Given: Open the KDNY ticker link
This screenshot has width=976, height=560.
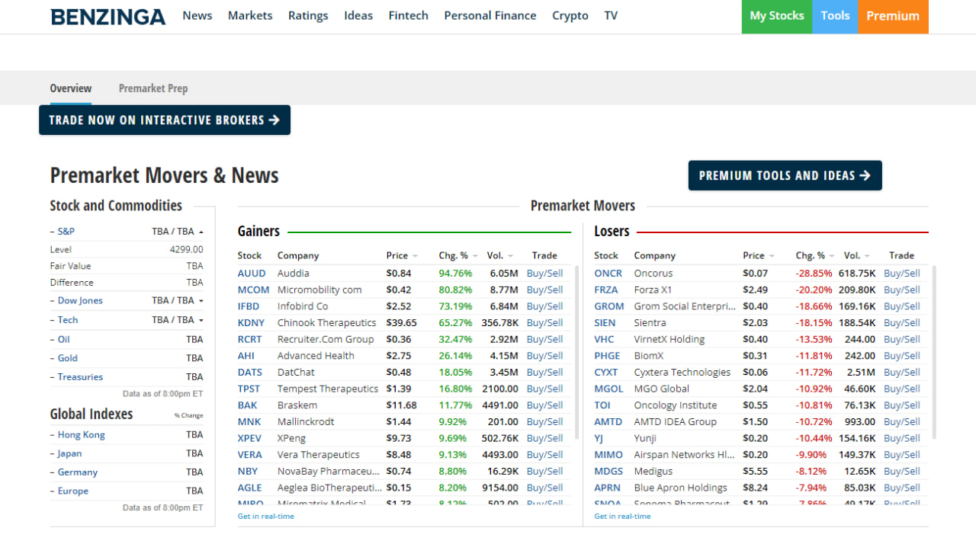Looking at the screenshot, I should pyautogui.click(x=251, y=323).
